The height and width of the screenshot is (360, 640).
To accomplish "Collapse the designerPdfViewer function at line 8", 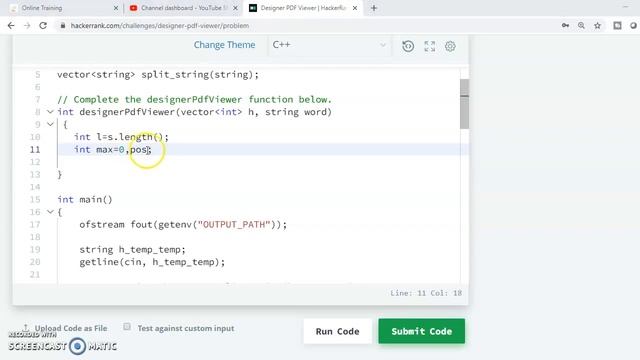I will coord(50,112).
